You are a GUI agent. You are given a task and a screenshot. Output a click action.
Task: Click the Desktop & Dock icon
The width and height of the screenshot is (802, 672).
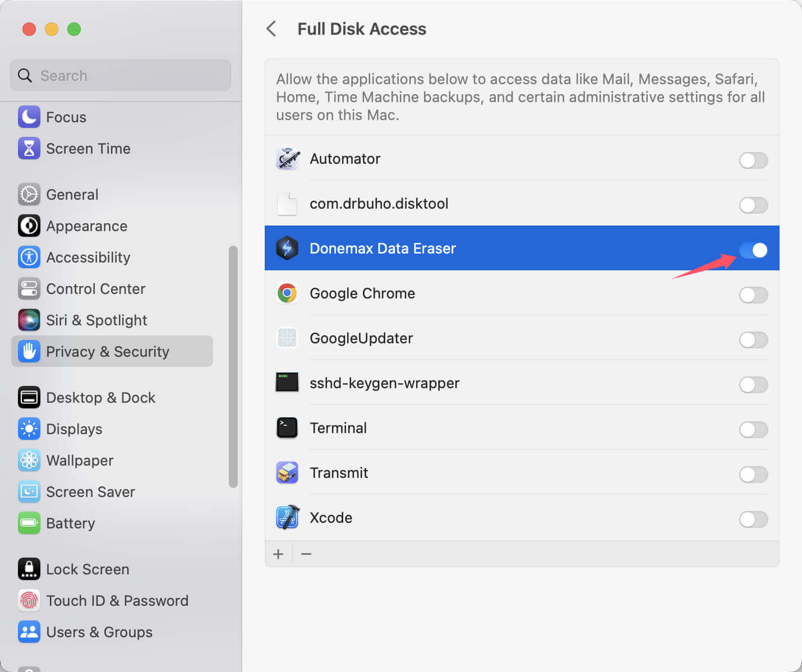[x=29, y=397]
